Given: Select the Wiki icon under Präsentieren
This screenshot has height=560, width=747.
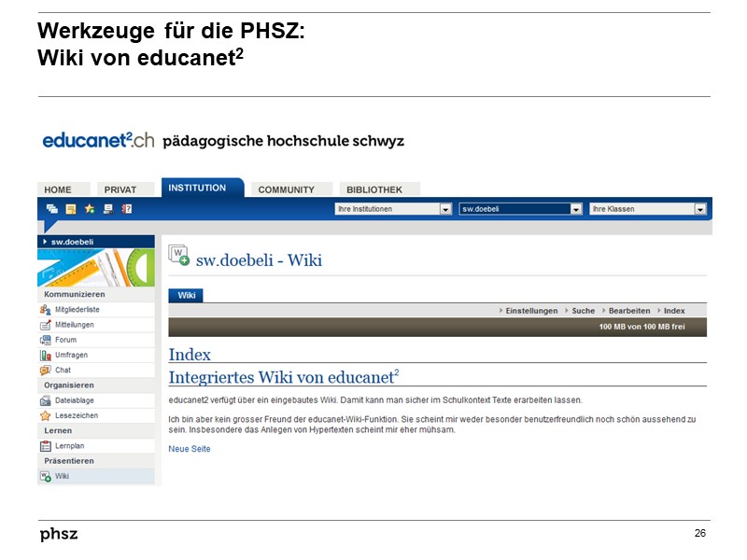Looking at the screenshot, I should pyautogui.click(x=44, y=476).
